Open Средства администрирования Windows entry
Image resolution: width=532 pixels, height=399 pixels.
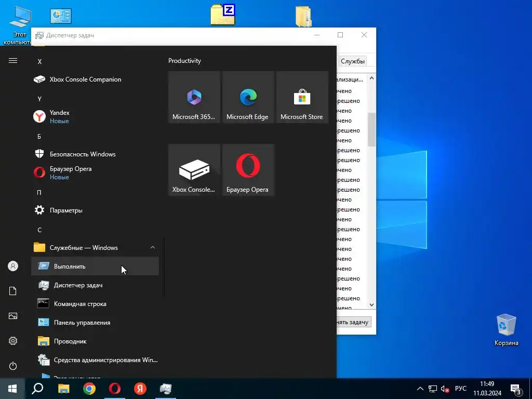pos(95,360)
